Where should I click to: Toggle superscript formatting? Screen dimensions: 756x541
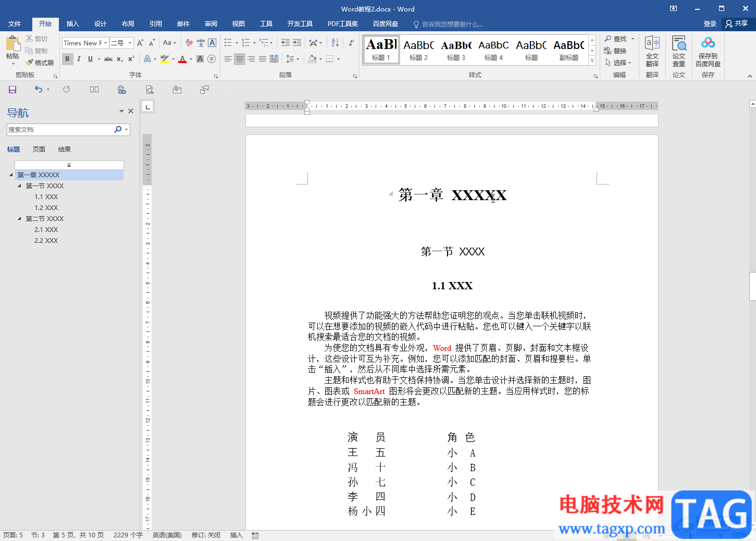click(131, 59)
